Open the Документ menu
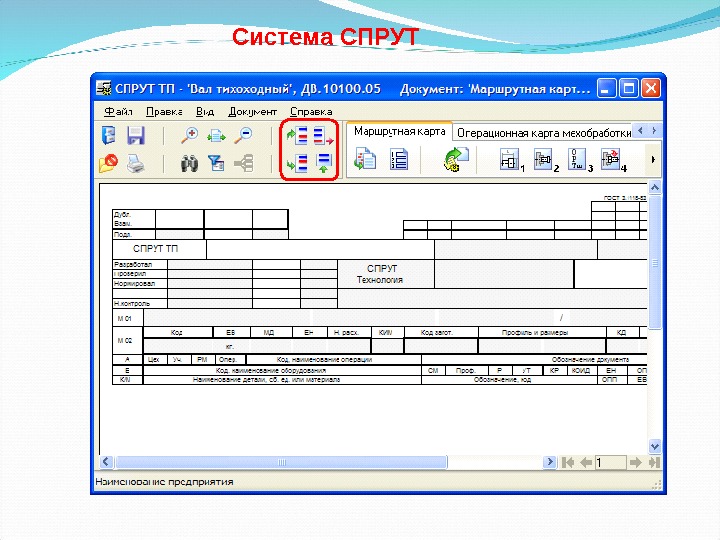The height and width of the screenshot is (540, 720). (253, 112)
